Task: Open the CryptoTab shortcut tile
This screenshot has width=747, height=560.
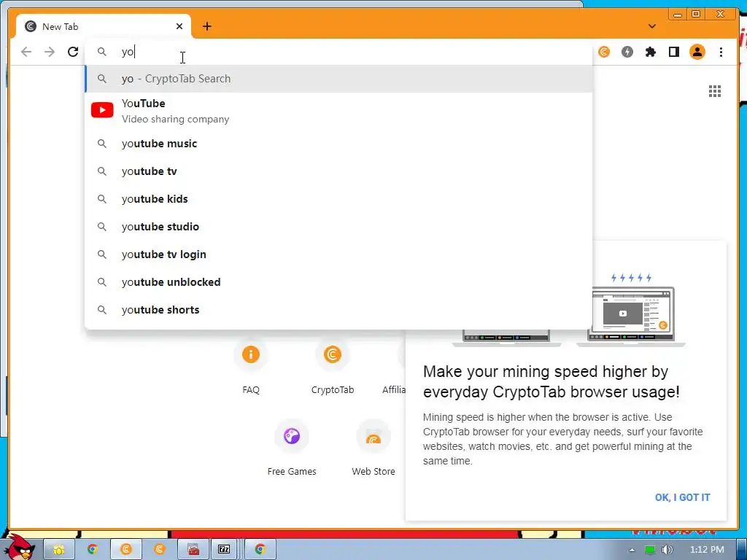Action: pos(333,366)
